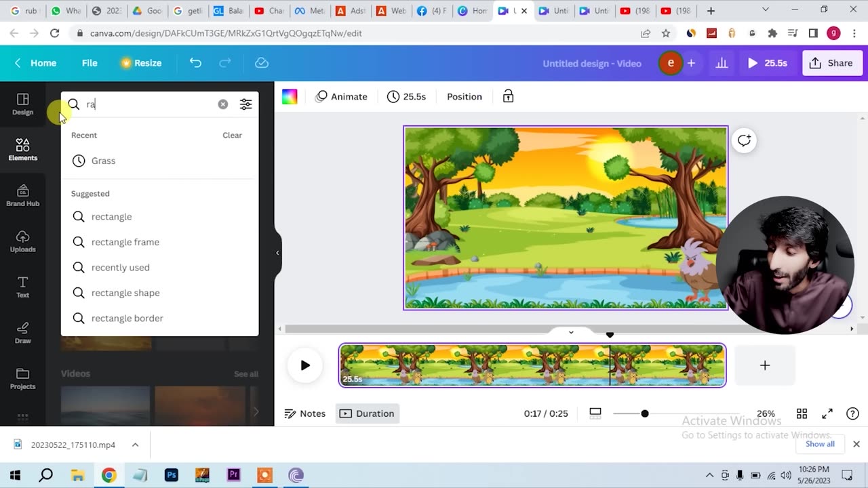Screen dimensions: 868x488
Task: Choose suggestion rectangle shape
Action: tap(160, 293)
